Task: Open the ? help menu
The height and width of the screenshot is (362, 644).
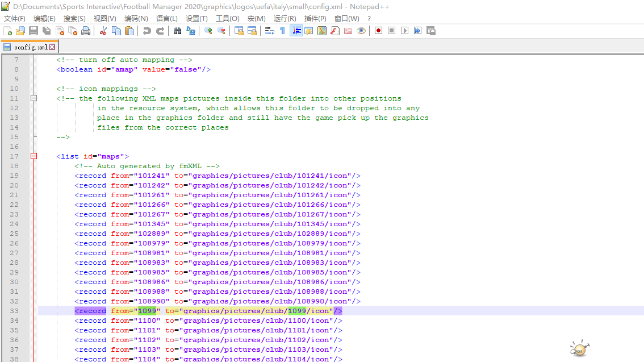Action: pos(369,19)
